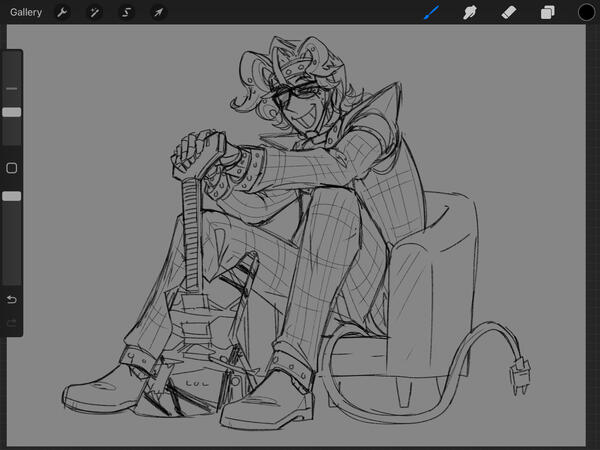Click the brush size slider handle
Screen dimensions: 600x450
(12, 113)
